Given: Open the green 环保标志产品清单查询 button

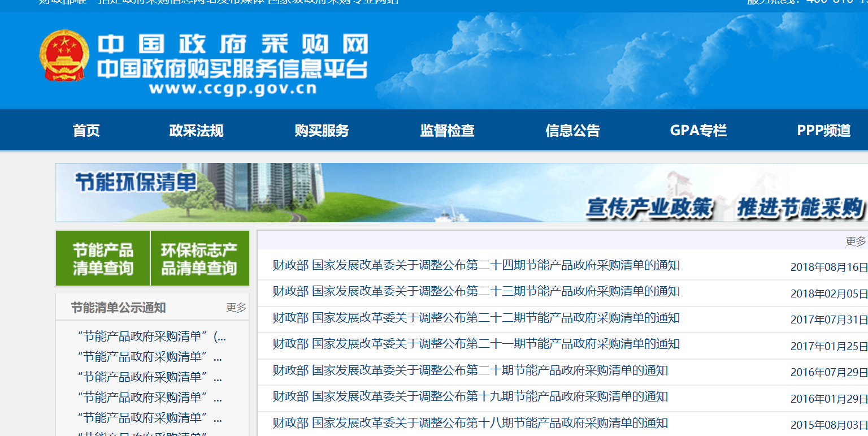Looking at the screenshot, I should click(199, 258).
